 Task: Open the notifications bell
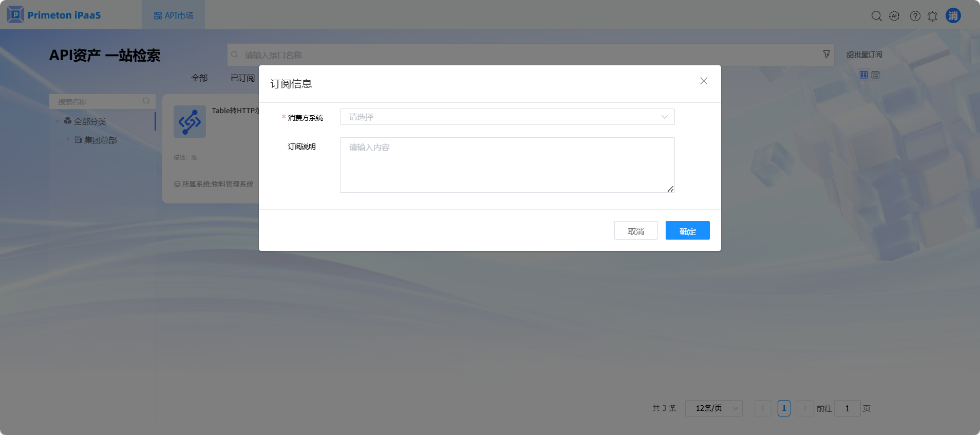click(932, 16)
